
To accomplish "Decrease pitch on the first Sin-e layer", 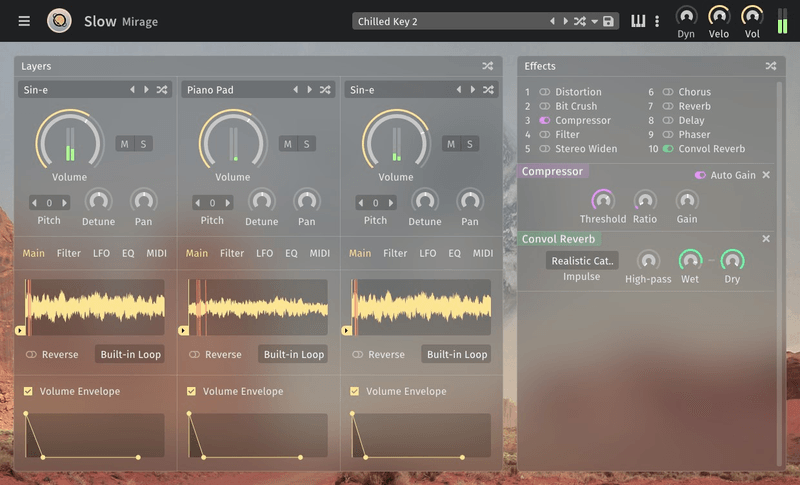I will [x=34, y=203].
